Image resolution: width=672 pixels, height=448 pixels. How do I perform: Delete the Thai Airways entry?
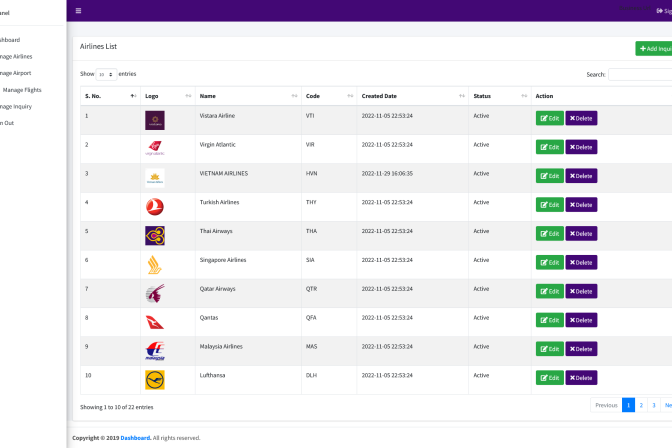(x=581, y=234)
